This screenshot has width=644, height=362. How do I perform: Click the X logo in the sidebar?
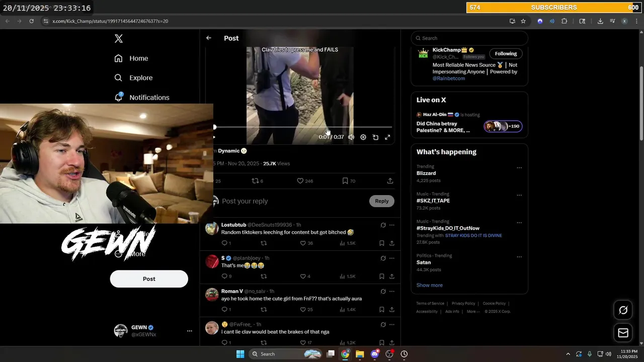pyautogui.click(x=119, y=39)
